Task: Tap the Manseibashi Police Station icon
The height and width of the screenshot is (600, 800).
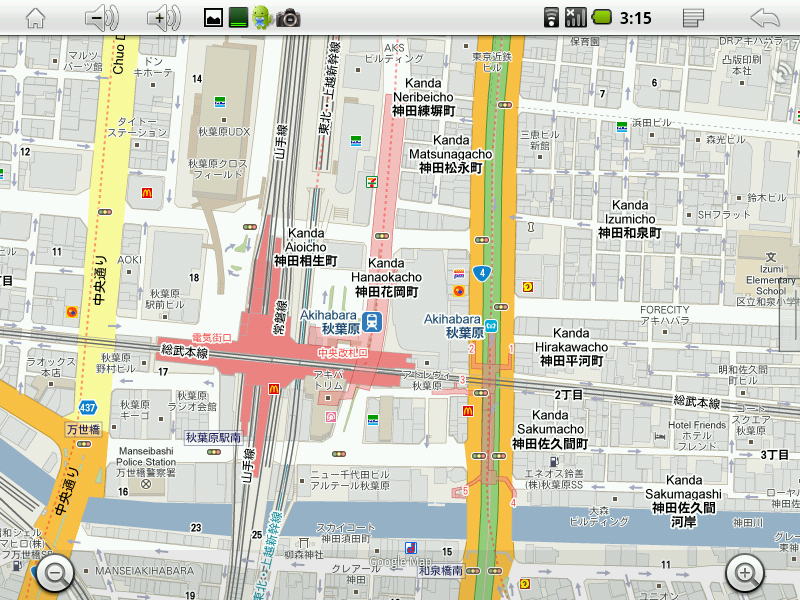Action: (146, 484)
